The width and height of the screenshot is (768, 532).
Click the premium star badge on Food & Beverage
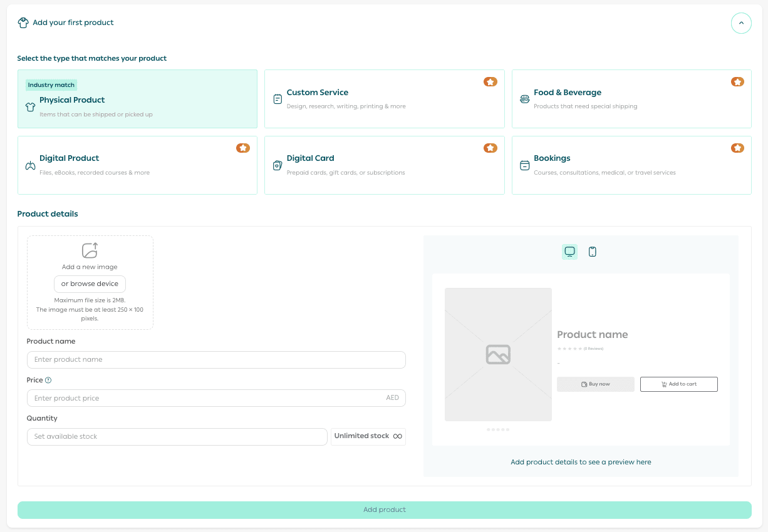[x=737, y=82]
